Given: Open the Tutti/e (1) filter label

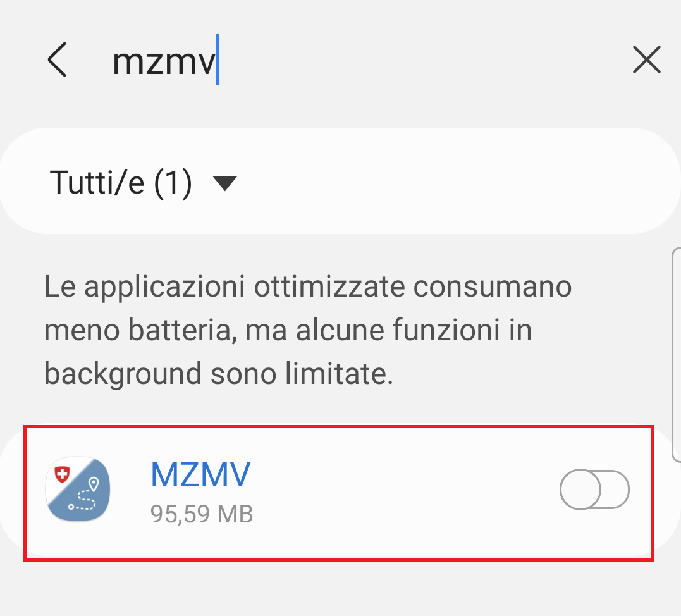Looking at the screenshot, I should [121, 182].
